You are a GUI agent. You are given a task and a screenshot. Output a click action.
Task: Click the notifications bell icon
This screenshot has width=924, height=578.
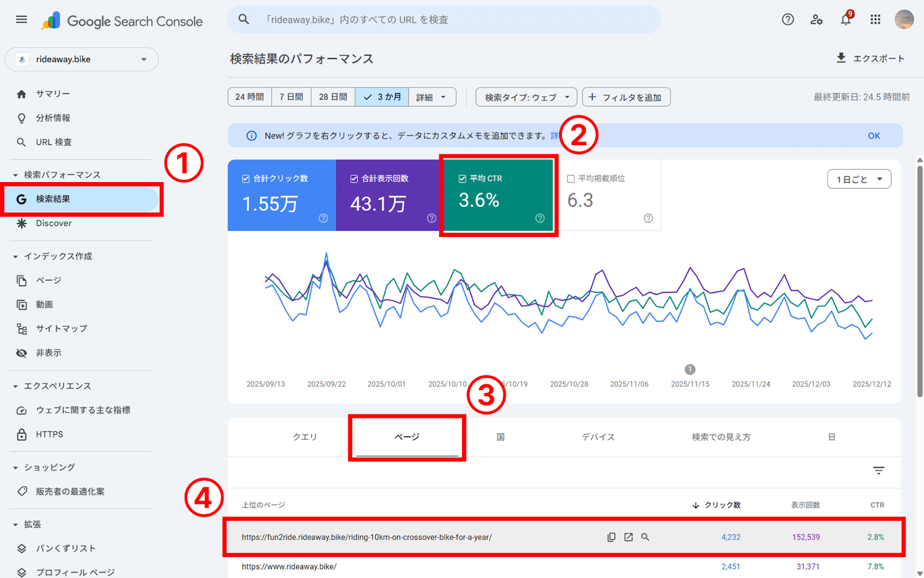point(845,19)
